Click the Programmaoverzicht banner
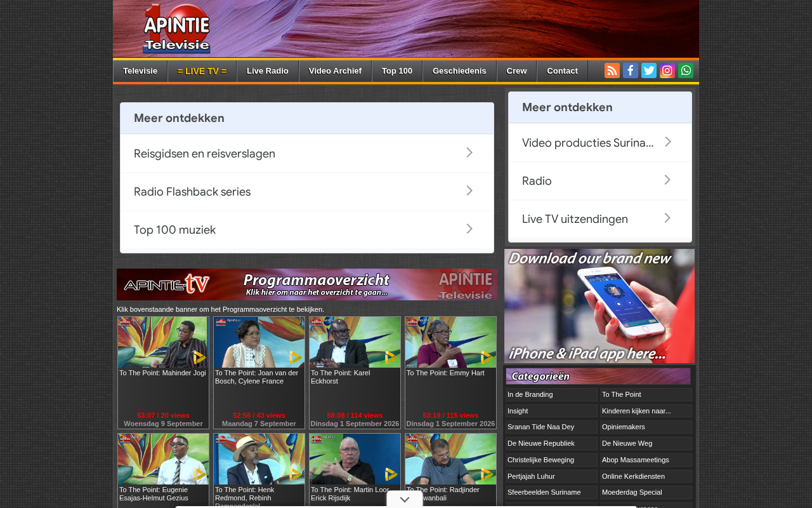 [x=307, y=284]
